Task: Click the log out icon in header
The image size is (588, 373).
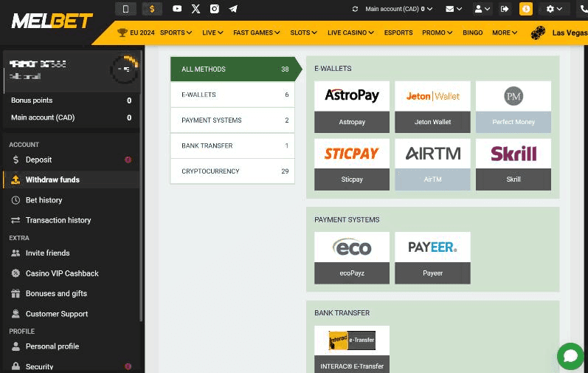Action: [x=505, y=9]
